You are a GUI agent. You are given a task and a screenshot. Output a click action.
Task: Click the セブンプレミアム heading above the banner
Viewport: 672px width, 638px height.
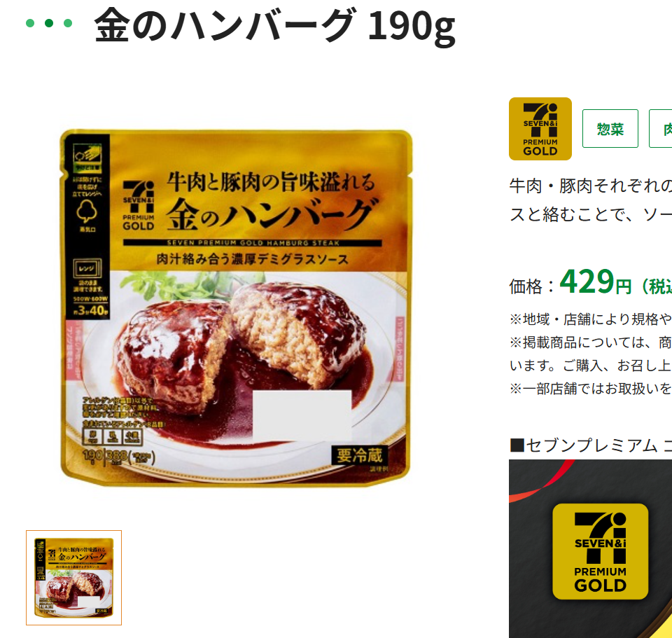591,445
